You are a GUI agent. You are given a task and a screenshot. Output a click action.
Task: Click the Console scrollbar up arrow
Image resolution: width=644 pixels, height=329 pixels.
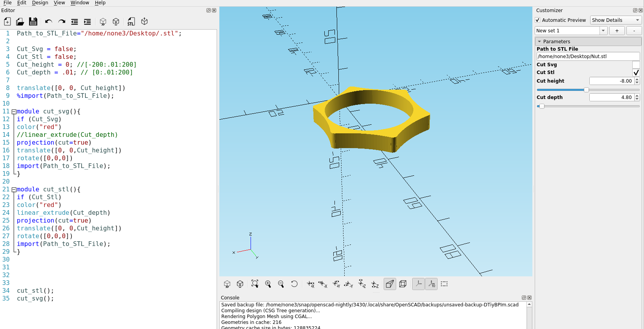[x=529, y=304]
